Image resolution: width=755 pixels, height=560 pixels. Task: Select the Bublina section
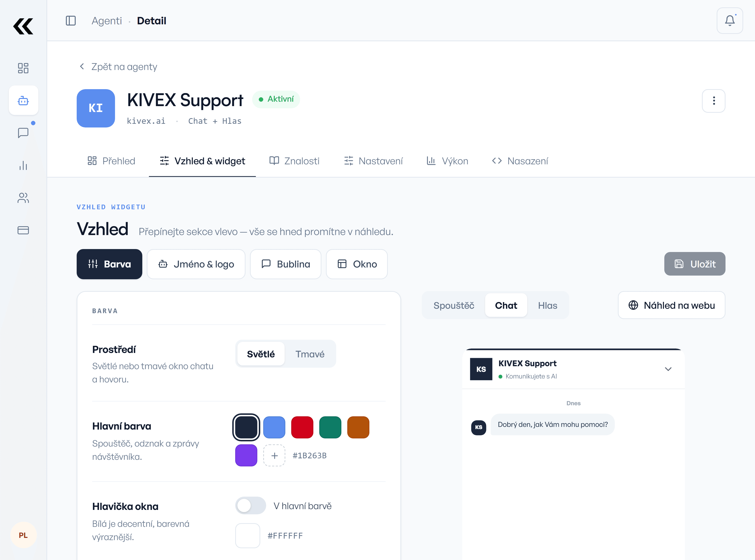pyautogui.click(x=286, y=264)
